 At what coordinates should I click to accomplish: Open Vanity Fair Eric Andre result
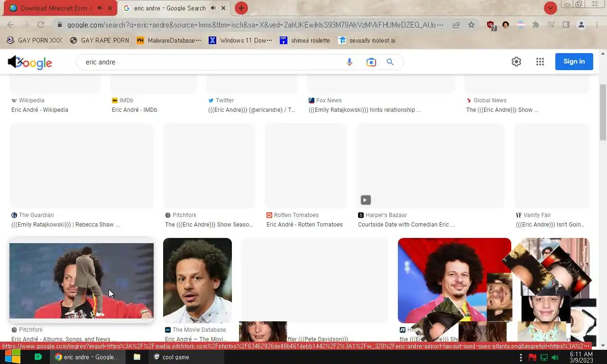pos(550,225)
